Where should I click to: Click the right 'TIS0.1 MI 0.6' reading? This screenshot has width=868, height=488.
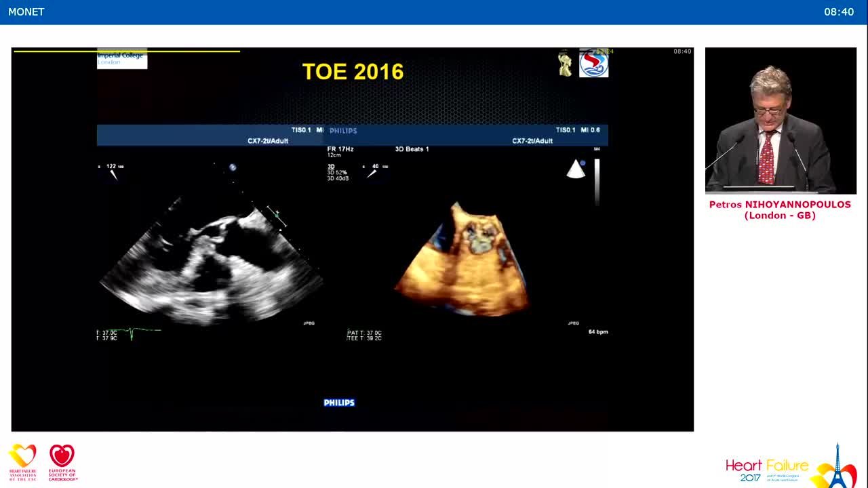pyautogui.click(x=578, y=130)
